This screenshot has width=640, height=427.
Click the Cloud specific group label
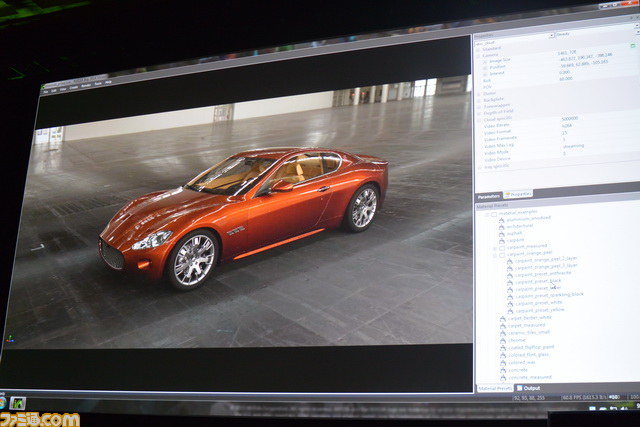pyautogui.click(x=498, y=119)
